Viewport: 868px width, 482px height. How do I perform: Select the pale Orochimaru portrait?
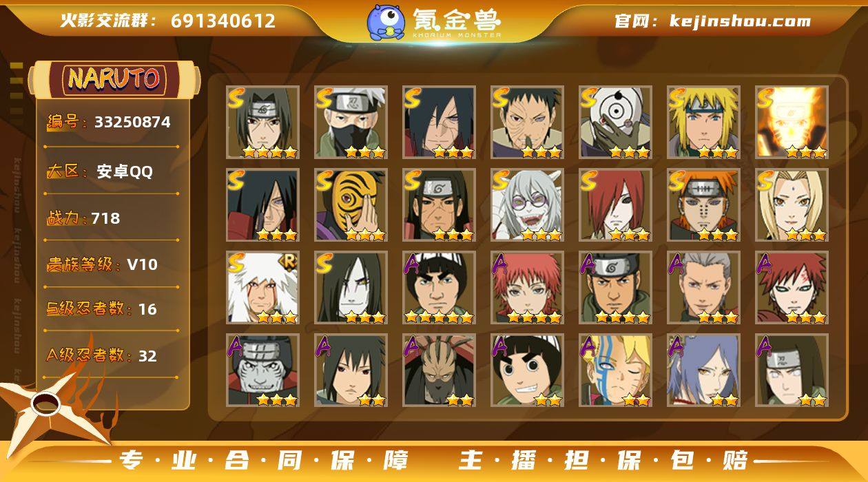(351, 287)
